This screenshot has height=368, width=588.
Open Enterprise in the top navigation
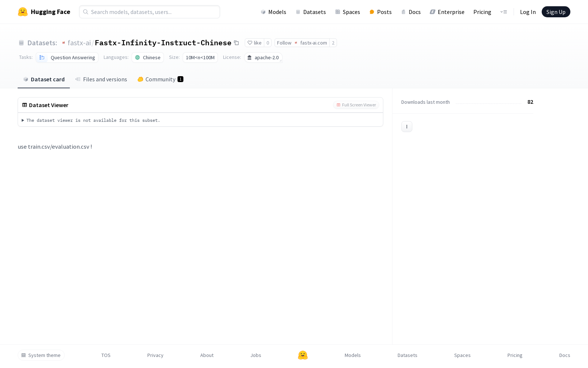(447, 12)
